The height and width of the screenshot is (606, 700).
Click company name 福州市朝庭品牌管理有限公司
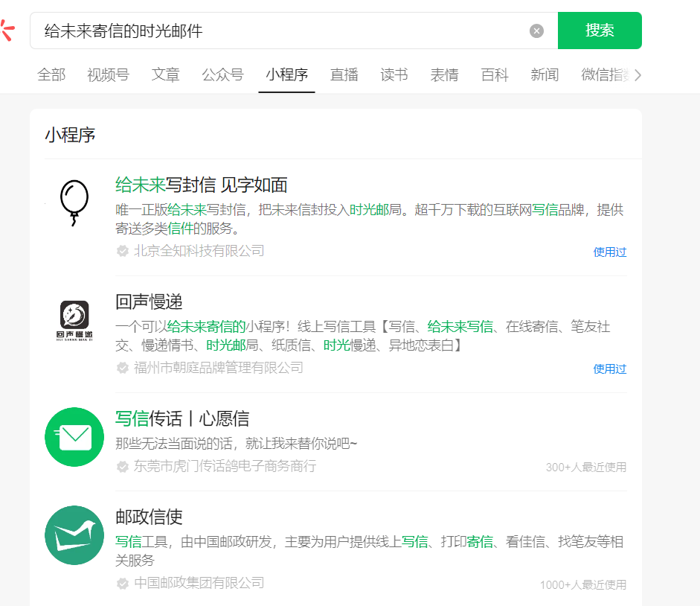click(x=218, y=368)
